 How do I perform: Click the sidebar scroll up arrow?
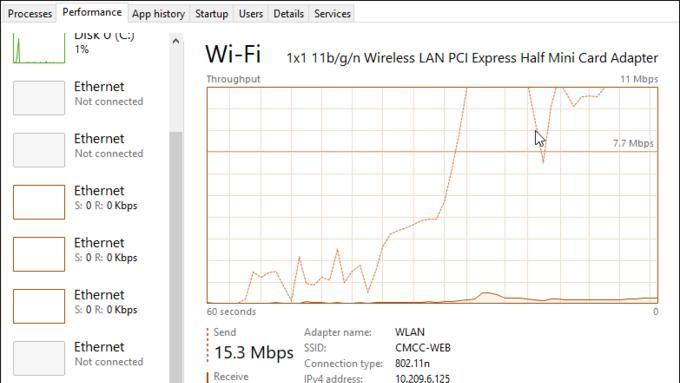click(x=176, y=41)
